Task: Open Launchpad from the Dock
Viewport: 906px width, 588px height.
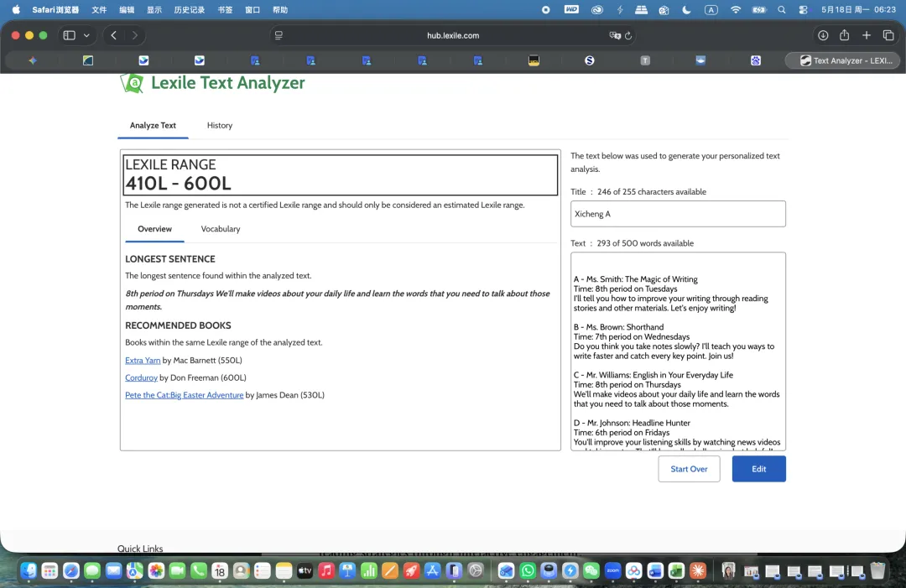Action: tap(49, 570)
